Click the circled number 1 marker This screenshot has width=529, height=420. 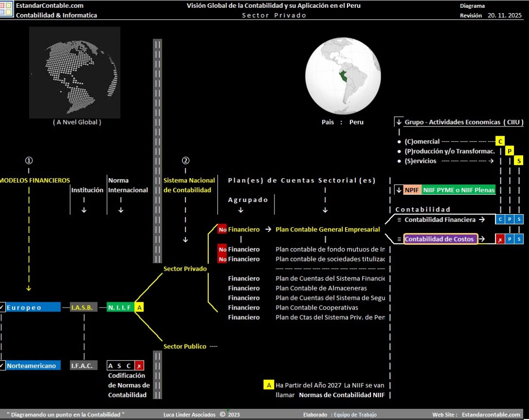point(29,161)
